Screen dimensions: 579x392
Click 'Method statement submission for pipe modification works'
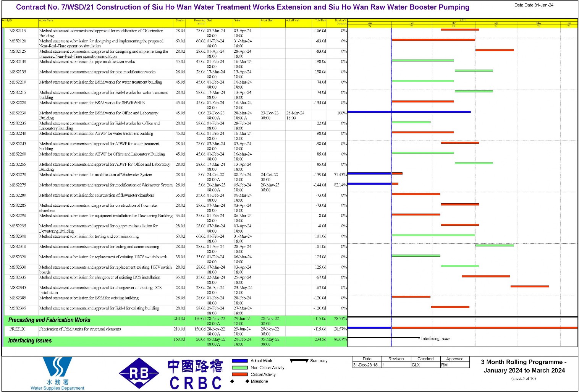coord(87,62)
